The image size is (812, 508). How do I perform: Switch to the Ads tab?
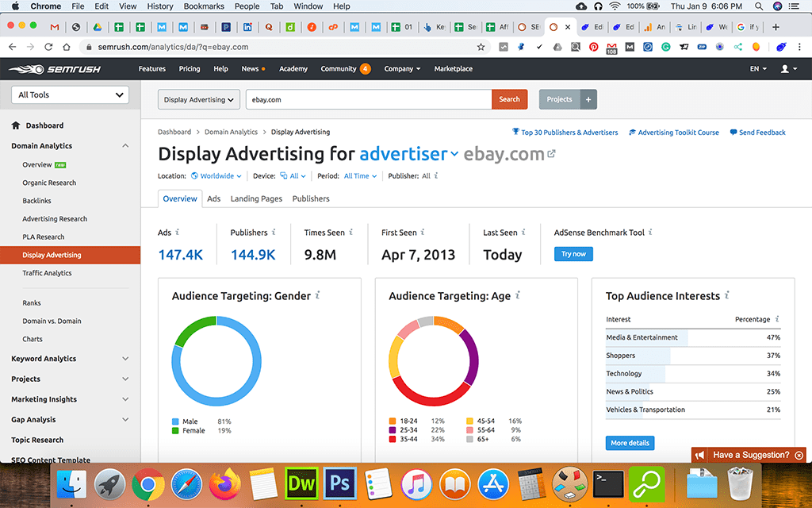tap(214, 198)
